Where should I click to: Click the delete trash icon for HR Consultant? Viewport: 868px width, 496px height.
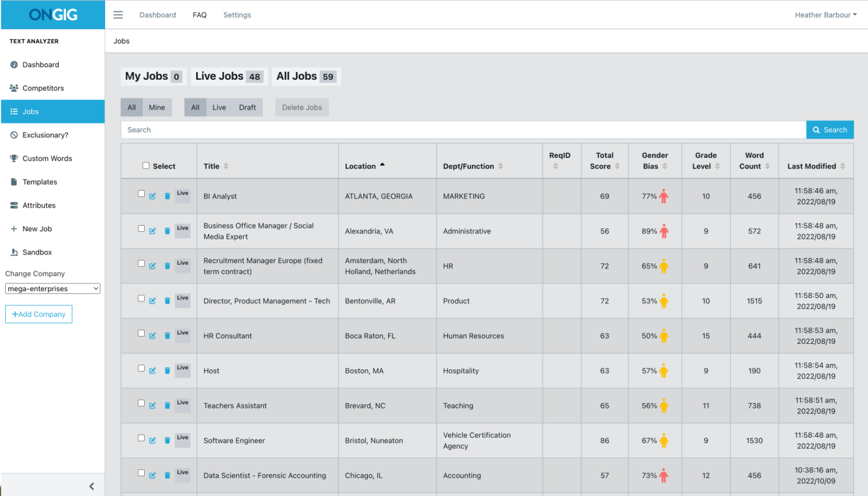tap(167, 335)
